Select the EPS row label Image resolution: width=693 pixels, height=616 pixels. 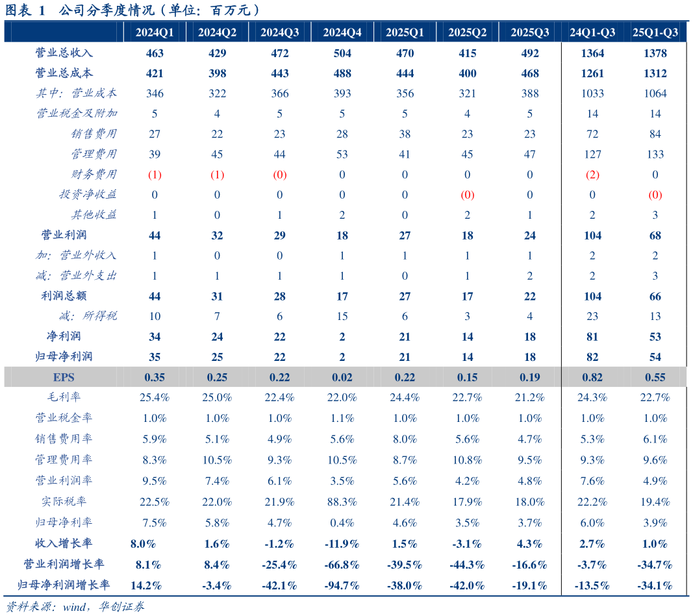point(64,377)
